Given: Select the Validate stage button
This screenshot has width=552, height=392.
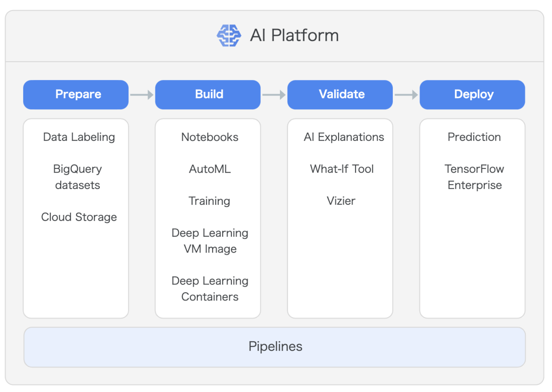Looking at the screenshot, I should [340, 95].
